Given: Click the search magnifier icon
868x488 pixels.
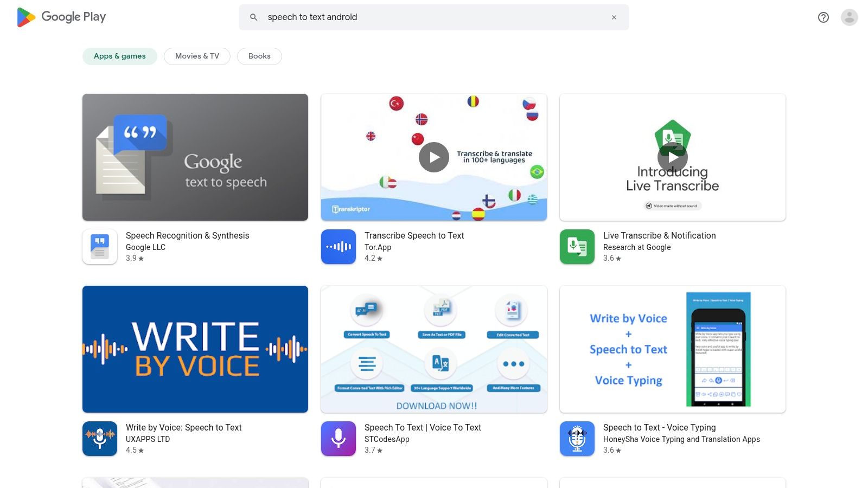Looking at the screenshot, I should point(253,17).
